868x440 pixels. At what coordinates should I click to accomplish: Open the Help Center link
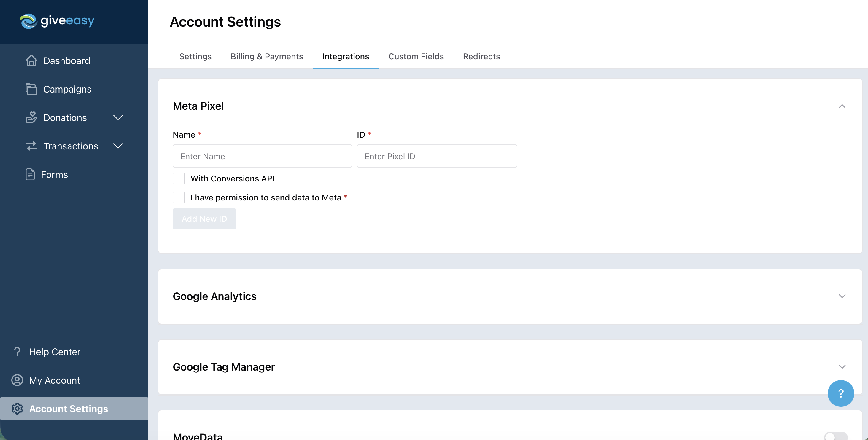[x=55, y=352]
